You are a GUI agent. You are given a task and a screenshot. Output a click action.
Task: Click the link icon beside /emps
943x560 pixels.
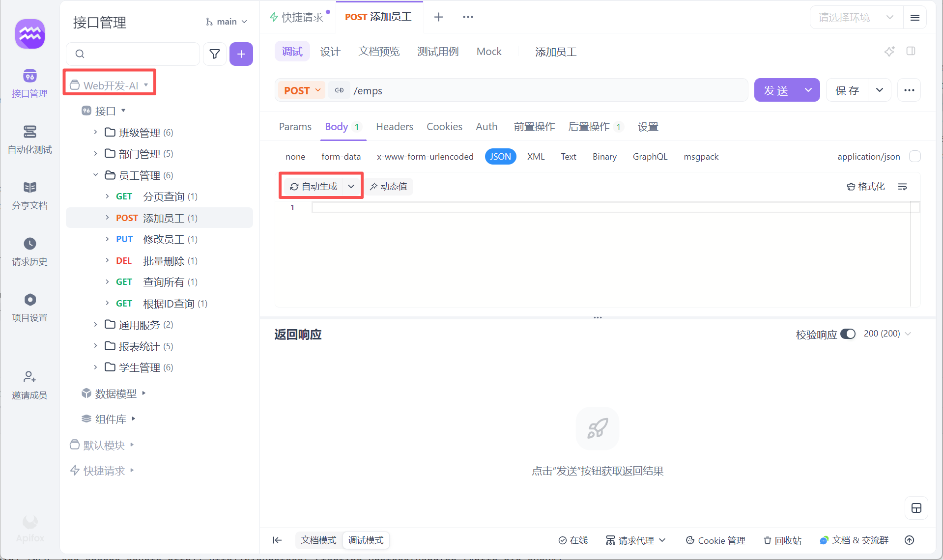(x=339, y=90)
